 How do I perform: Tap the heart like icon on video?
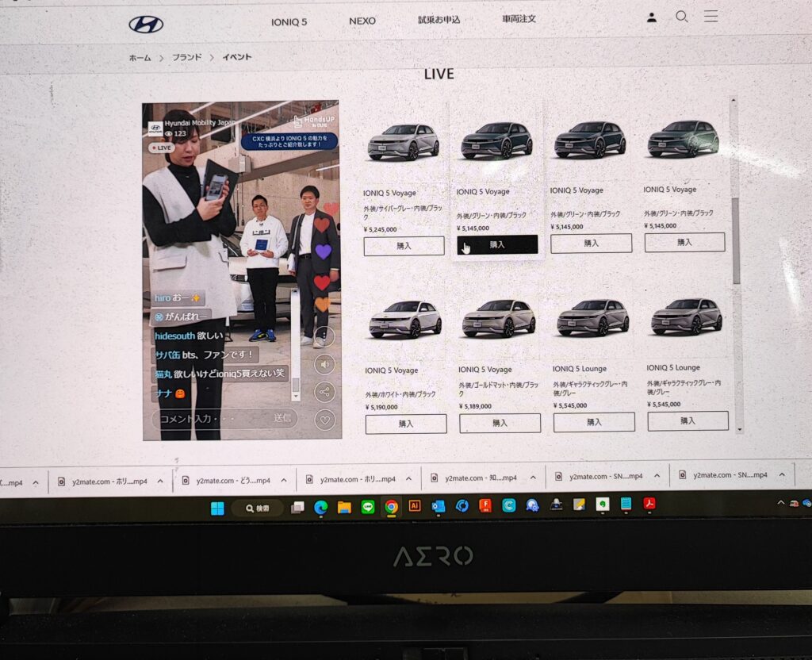click(x=324, y=419)
